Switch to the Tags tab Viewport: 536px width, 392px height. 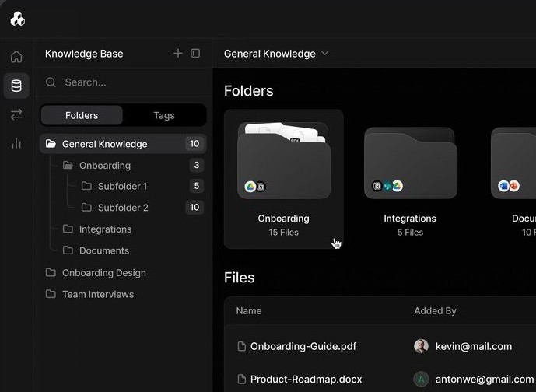coord(164,115)
